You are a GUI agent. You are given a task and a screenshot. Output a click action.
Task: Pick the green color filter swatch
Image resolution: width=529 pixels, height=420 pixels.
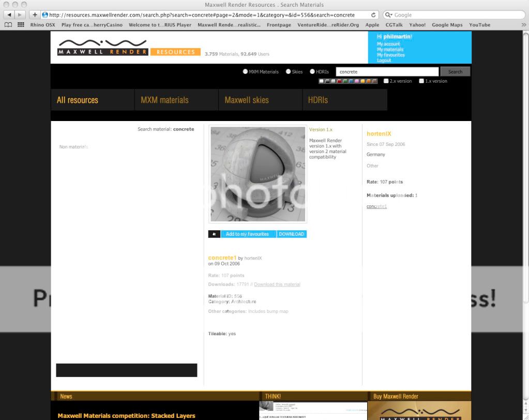pos(345,81)
